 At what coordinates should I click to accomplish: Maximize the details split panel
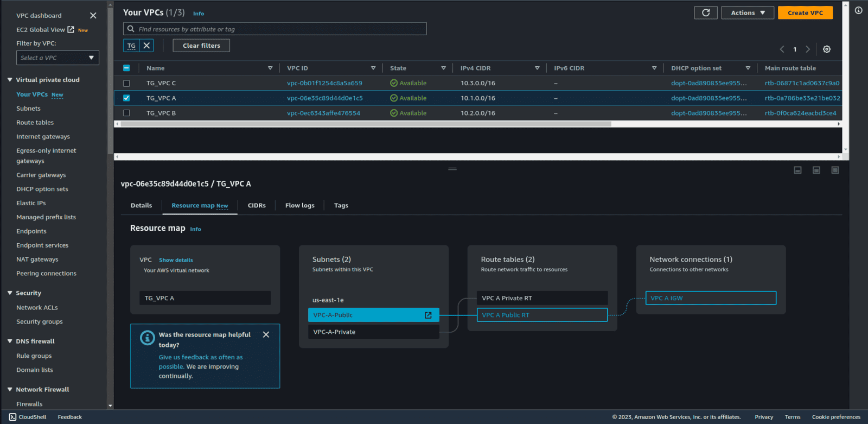pos(835,170)
